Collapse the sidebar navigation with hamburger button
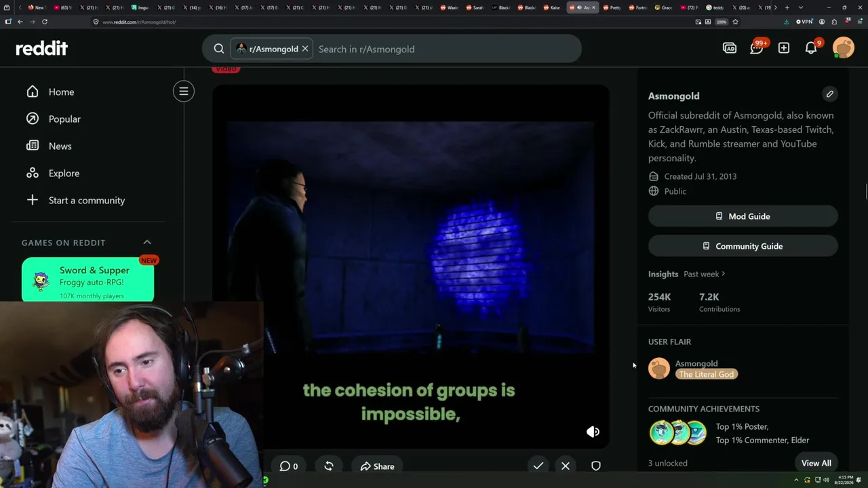The height and width of the screenshot is (488, 868). [183, 91]
